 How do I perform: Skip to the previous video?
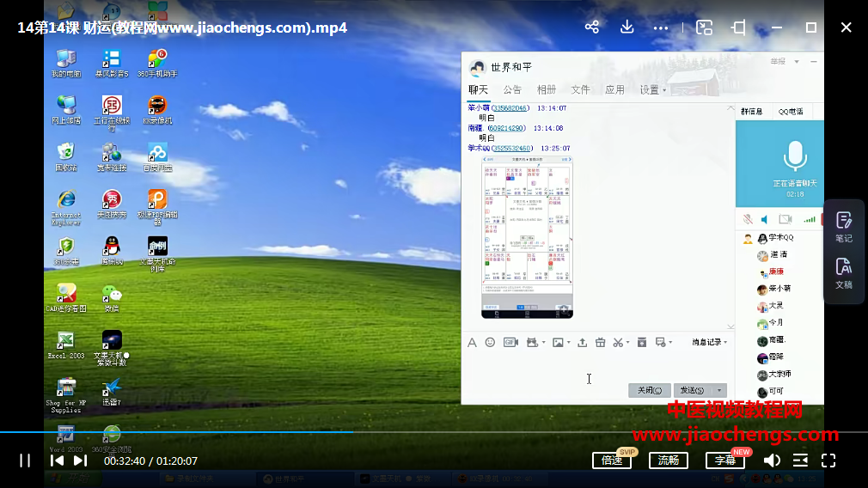click(57, 461)
